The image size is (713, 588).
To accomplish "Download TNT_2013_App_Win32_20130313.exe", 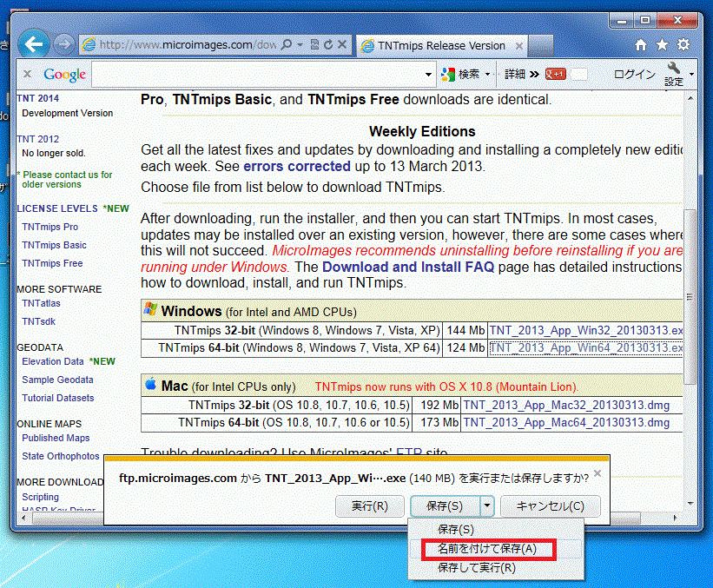I will (x=585, y=331).
